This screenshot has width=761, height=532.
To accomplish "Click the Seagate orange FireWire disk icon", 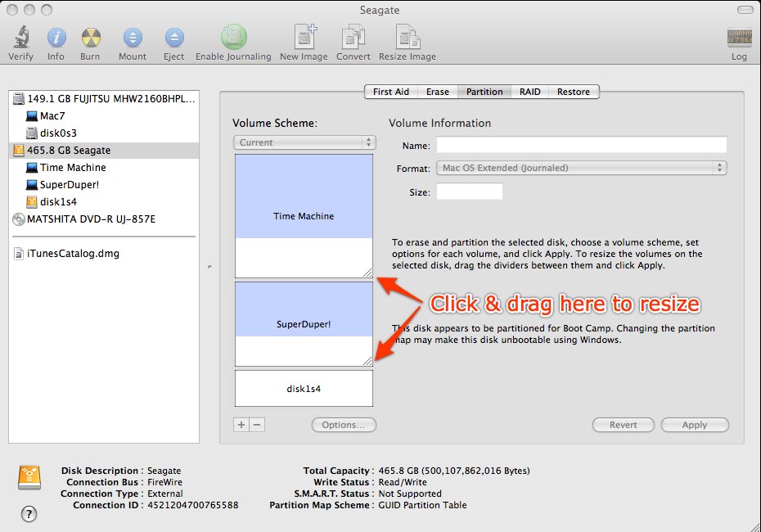I will tap(19, 151).
